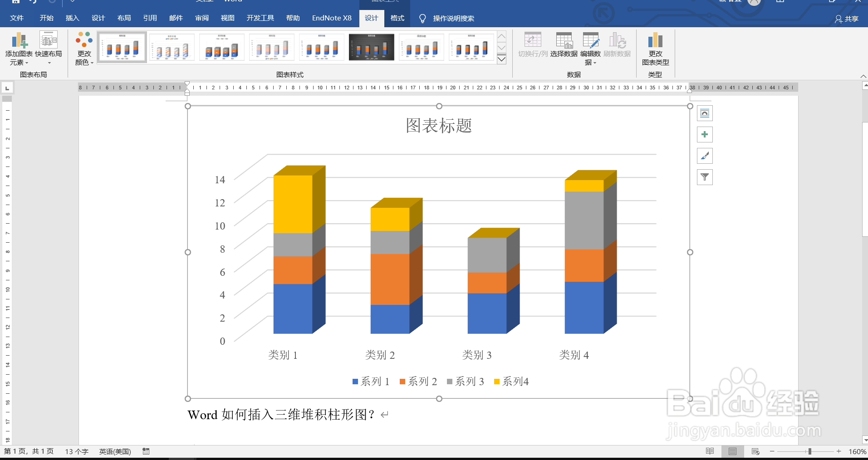Switch to Read Mode view

[709, 451]
